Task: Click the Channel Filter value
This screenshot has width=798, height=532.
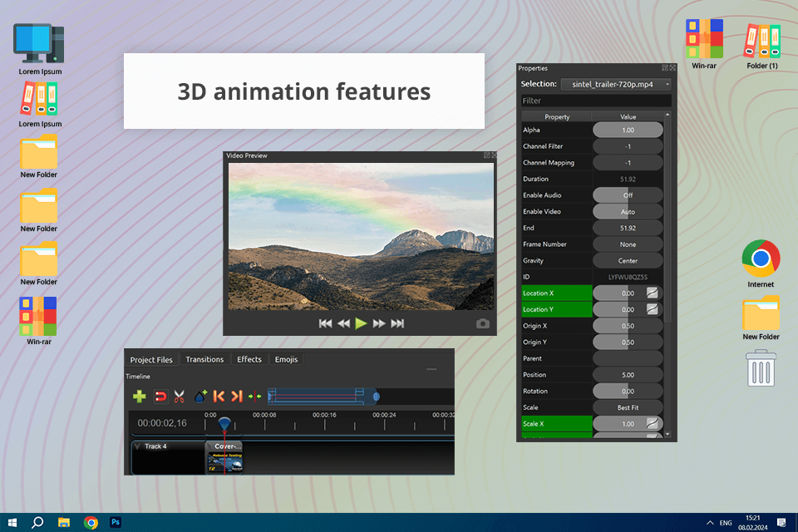Action: (x=628, y=146)
